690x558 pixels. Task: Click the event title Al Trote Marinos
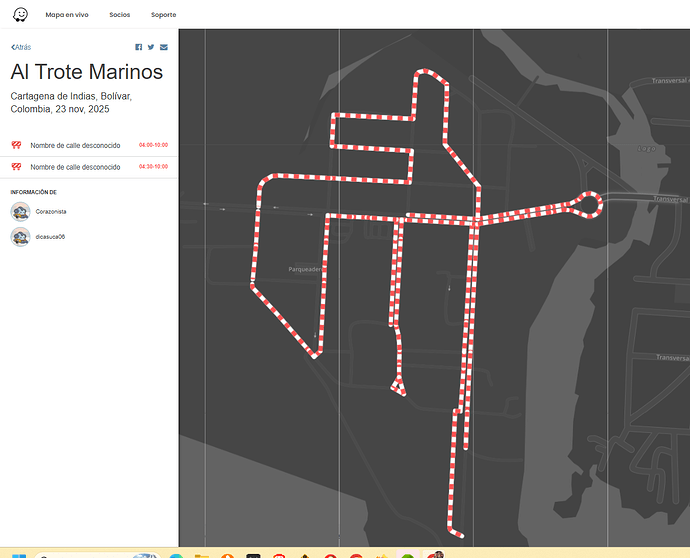86,72
